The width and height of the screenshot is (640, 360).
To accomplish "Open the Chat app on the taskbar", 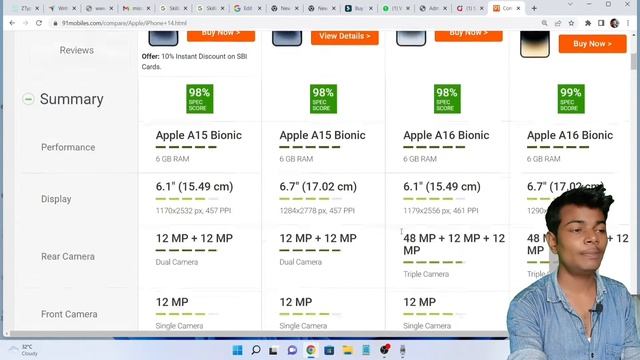I will point(292,350).
